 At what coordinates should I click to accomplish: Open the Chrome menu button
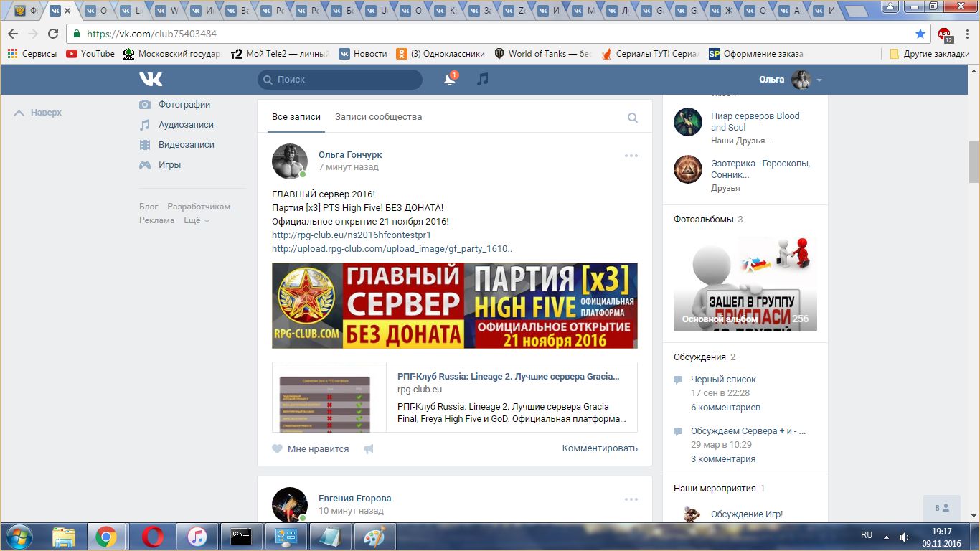click(x=966, y=34)
